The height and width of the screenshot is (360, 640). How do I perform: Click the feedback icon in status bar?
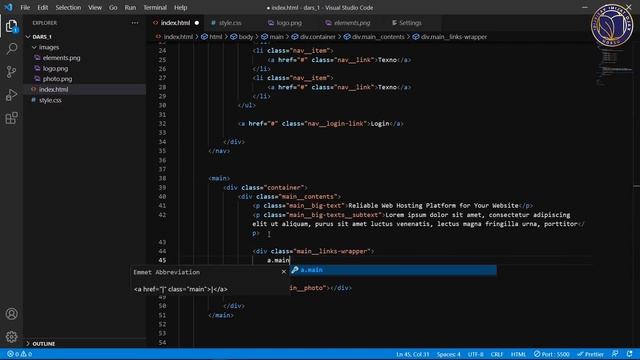pyautogui.click(x=615, y=354)
